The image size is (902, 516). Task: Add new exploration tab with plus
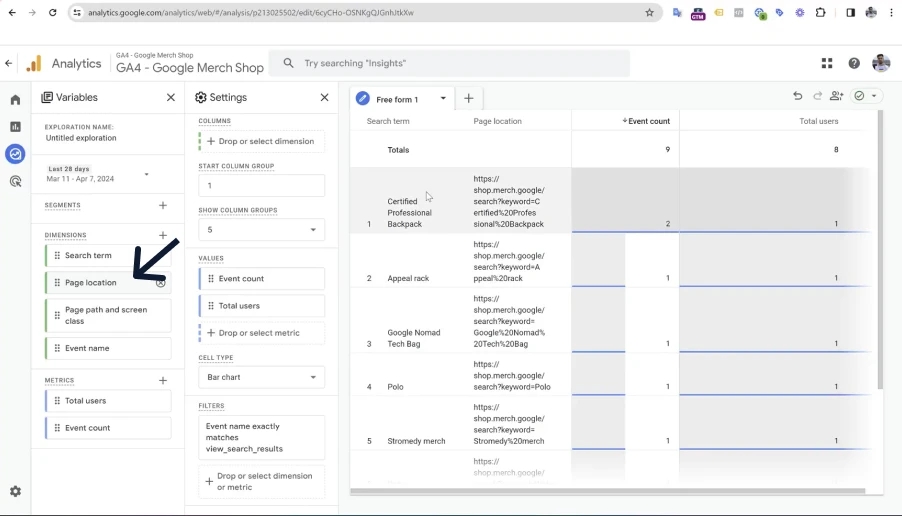coord(468,98)
